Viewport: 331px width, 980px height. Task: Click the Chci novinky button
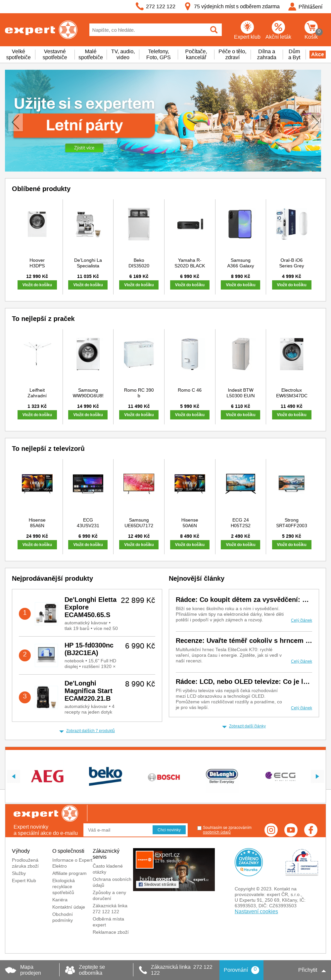(169, 830)
